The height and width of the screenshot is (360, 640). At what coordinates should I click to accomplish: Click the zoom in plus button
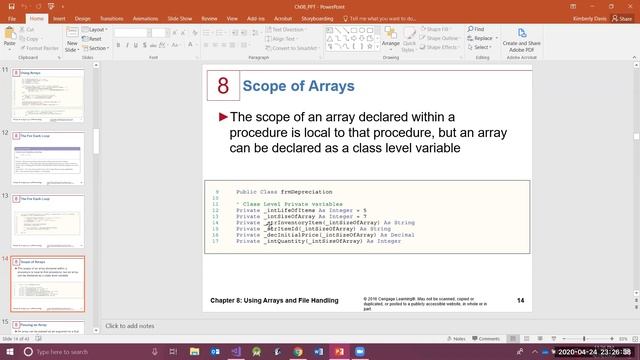click(611, 338)
